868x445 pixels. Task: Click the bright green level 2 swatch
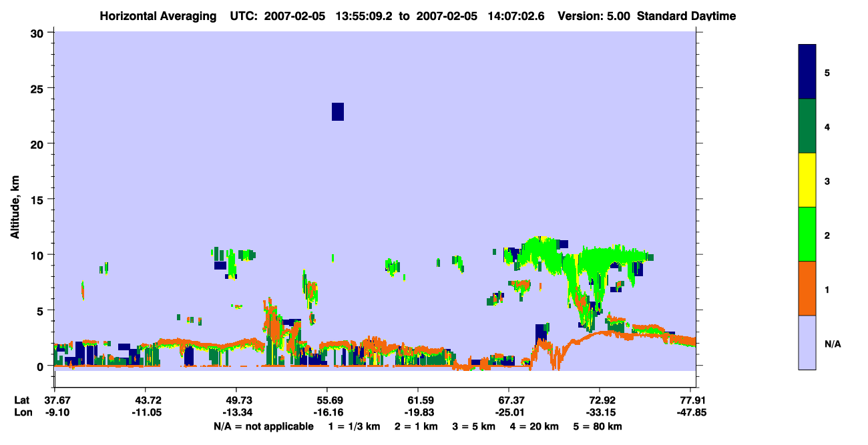pos(807,234)
